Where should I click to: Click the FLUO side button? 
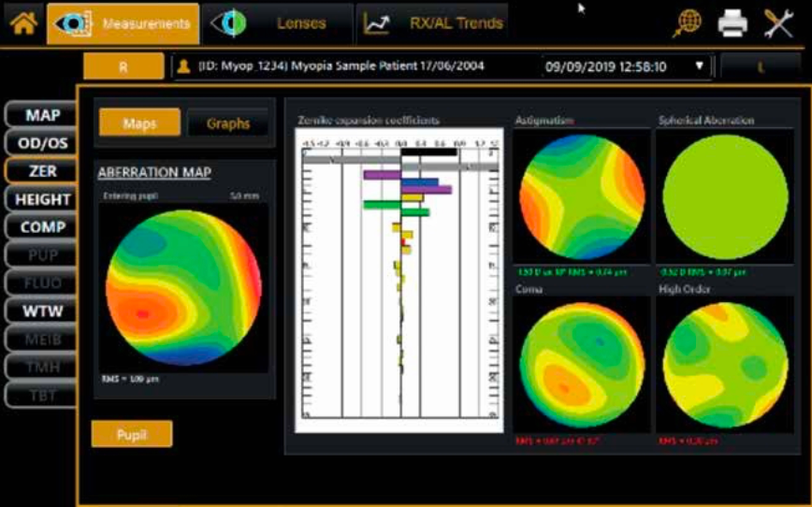coord(41,282)
